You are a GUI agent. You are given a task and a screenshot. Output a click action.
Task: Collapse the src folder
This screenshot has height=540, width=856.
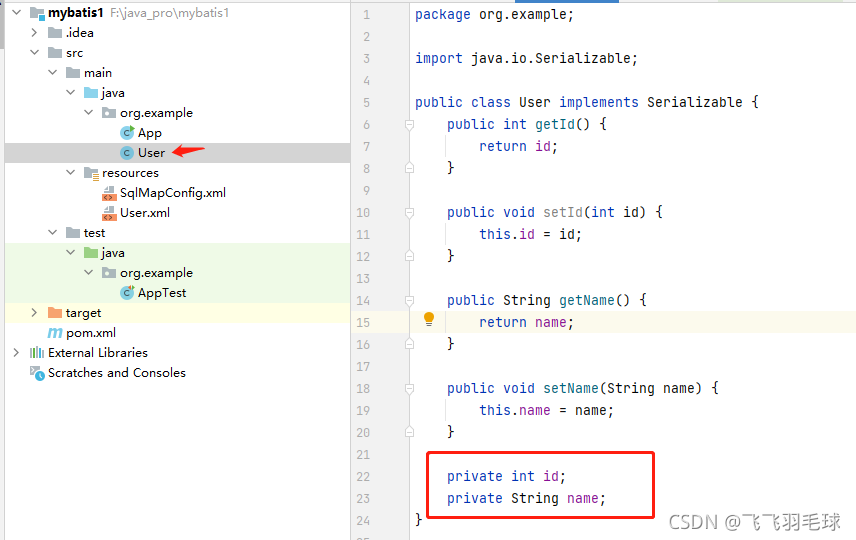(x=34, y=52)
